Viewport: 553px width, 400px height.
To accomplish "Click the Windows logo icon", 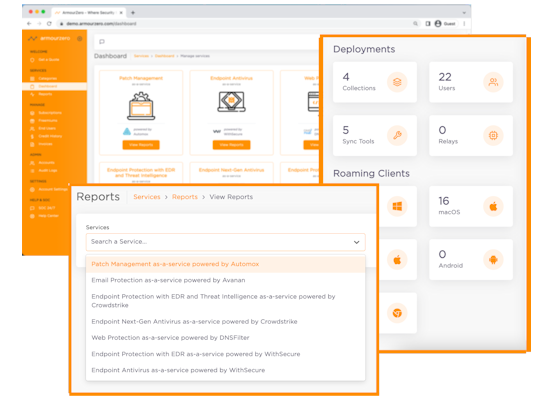I will [x=397, y=206].
